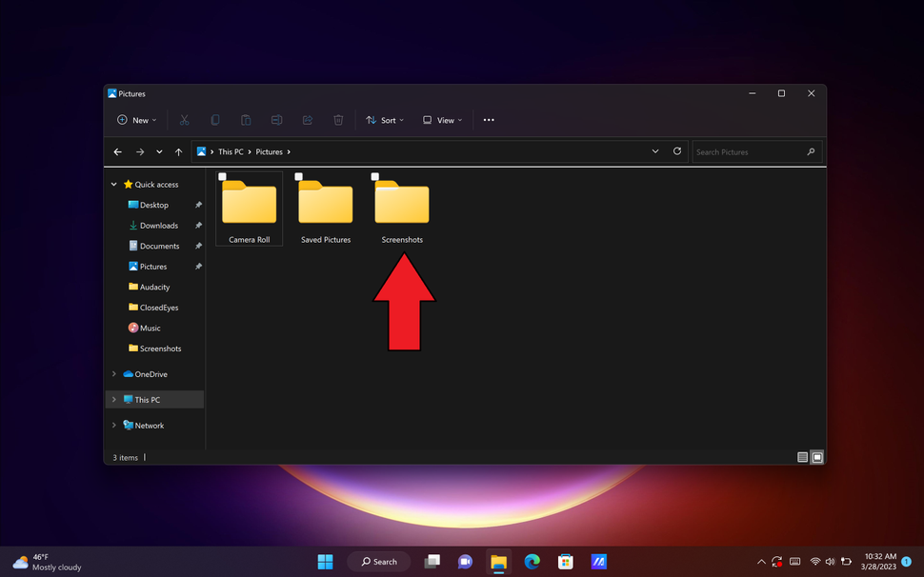Share files with the Share toolbar icon
The image size is (924, 577).
click(307, 120)
